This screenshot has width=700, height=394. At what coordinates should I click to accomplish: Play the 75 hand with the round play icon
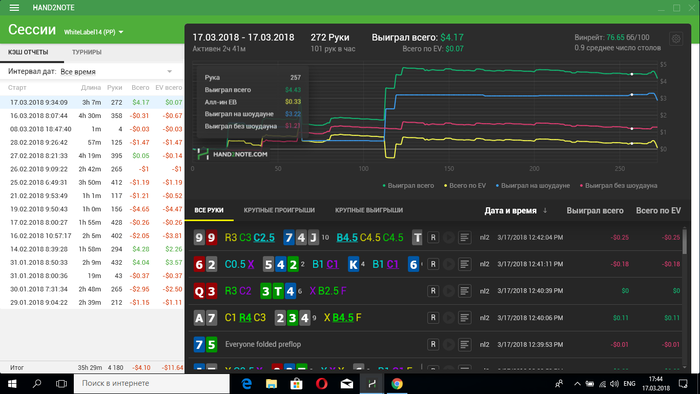pos(449,344)
